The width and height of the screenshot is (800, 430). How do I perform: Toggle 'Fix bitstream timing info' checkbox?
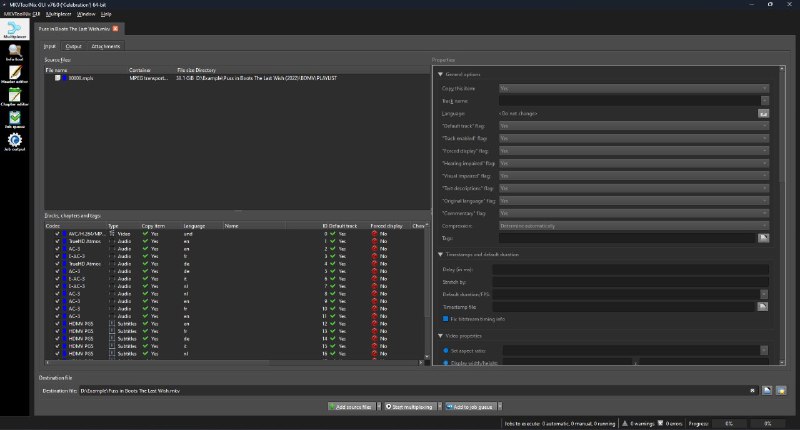[446, 318]
